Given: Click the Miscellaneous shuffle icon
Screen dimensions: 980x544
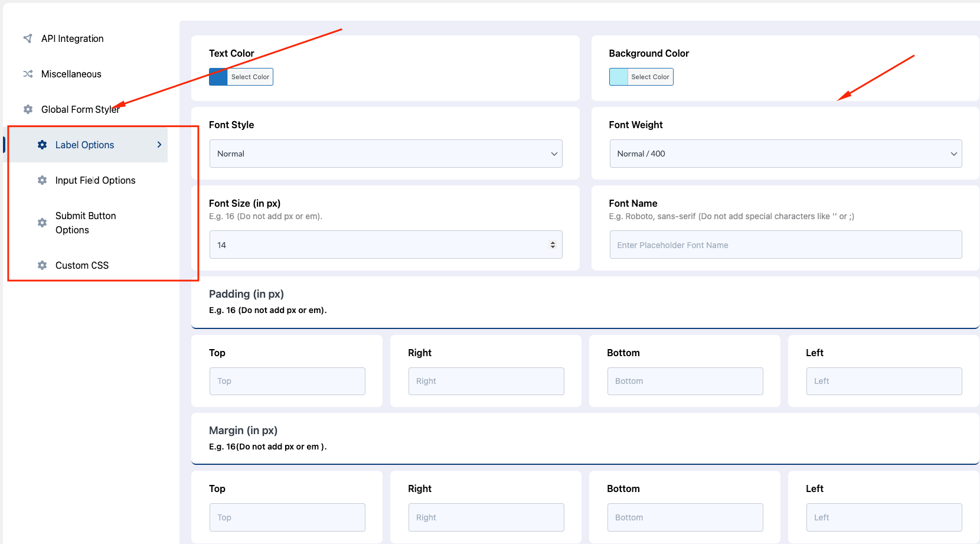Looking at the screenshot, I should 28,73.
